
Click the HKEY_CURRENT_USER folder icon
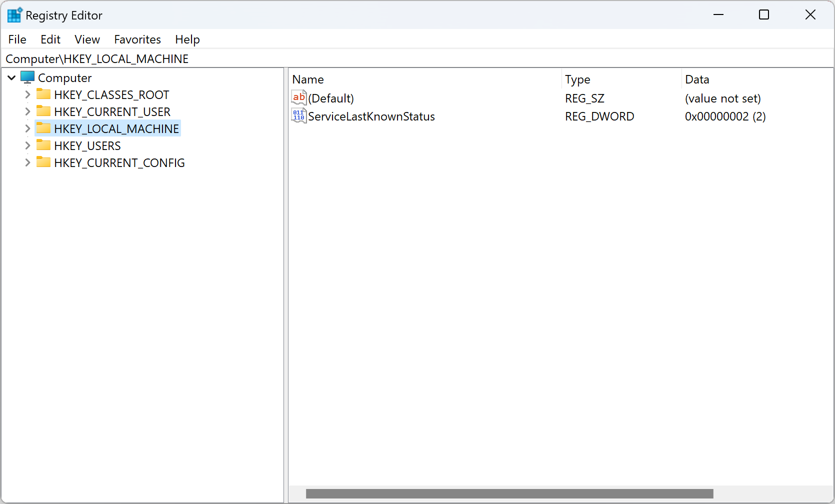tap(44, 111)
